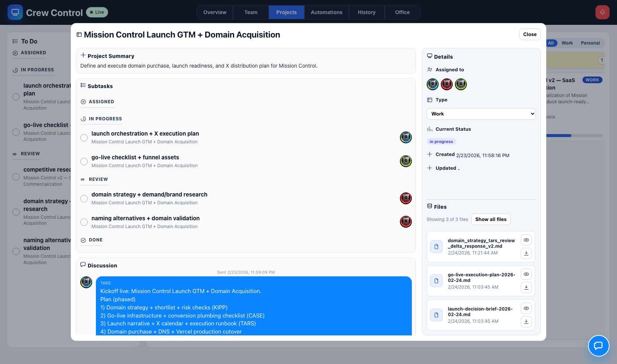Open the chat bubble in the bottom corner
The height and width of the screenshot is (364, 617).
(599, 346)
